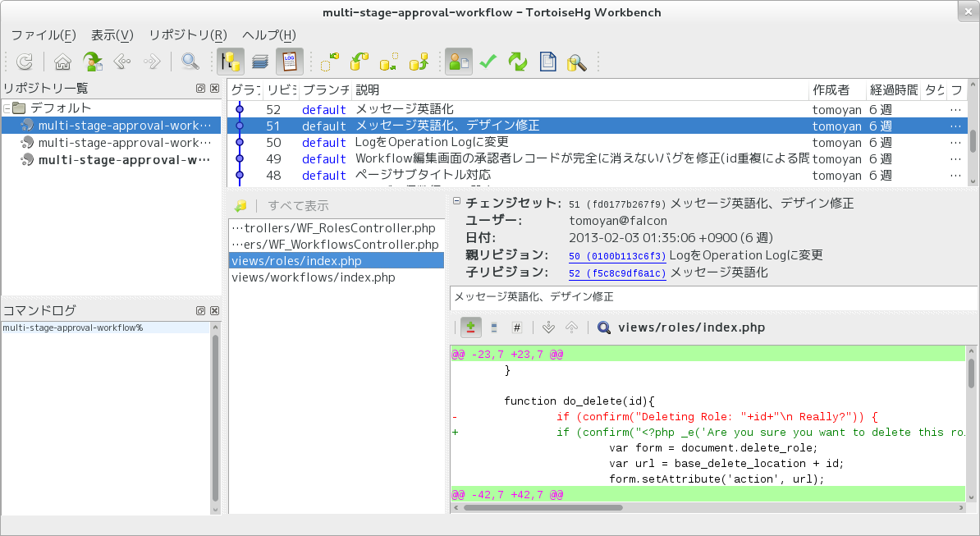The image size is (980, 536).
Task: Open the 表示(V) menu
Action: click(112, 35)
